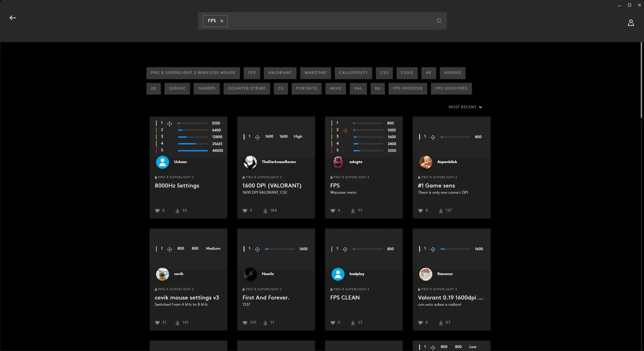Image resolution: width=644 pixels, height=351 pixels.
Task: Download the 8000Hz Settings profile
Action: 177,211
